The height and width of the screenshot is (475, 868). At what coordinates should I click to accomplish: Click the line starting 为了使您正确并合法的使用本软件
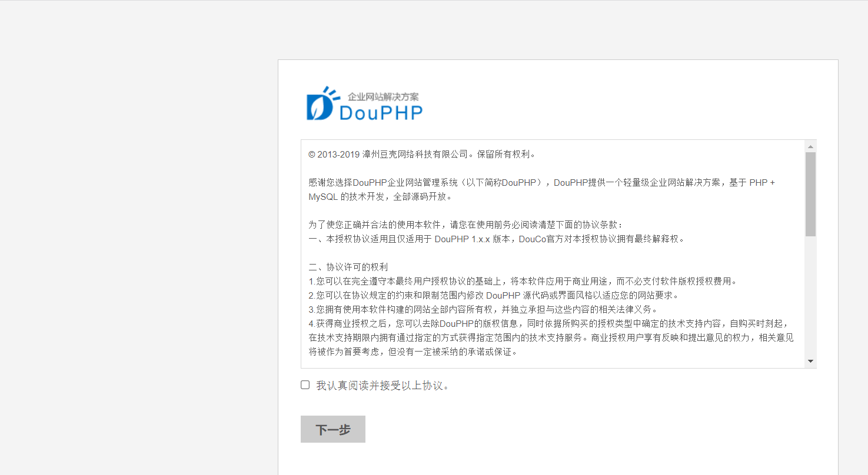[x=465, y=225]
